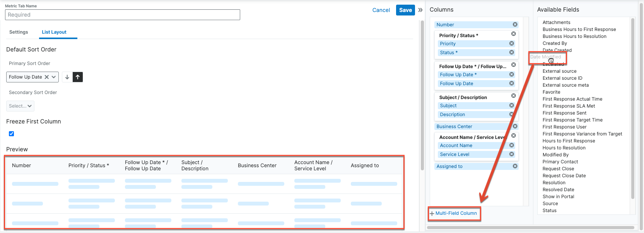Click the Save button

point(405,10)
